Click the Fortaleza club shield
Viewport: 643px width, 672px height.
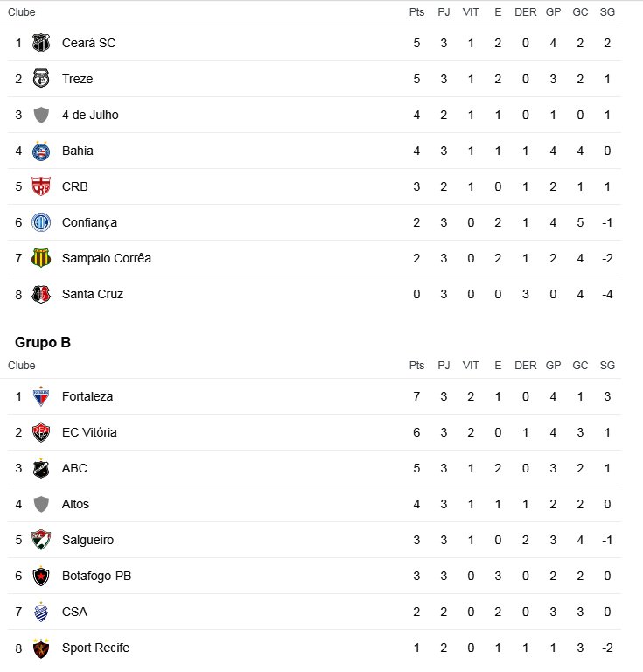(x=41, y=396)
